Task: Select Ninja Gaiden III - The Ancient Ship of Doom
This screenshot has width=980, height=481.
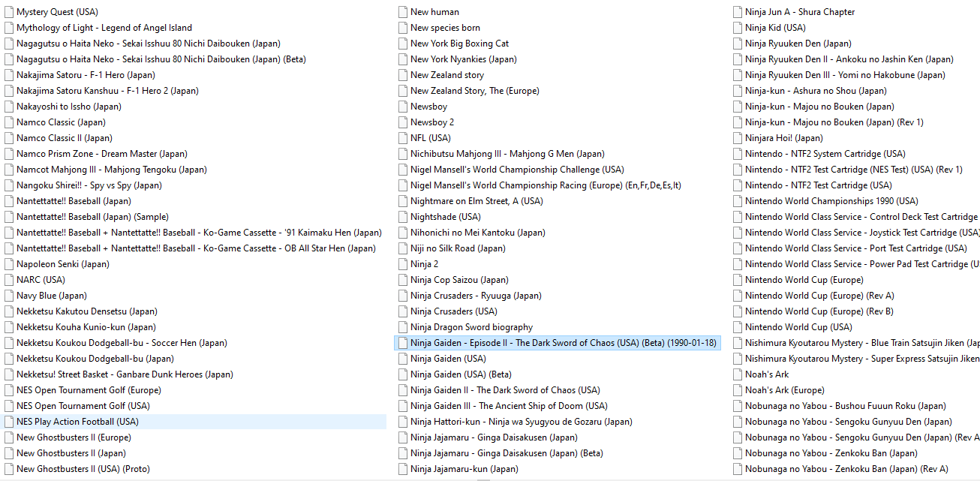Action: [x=509, y=406]
